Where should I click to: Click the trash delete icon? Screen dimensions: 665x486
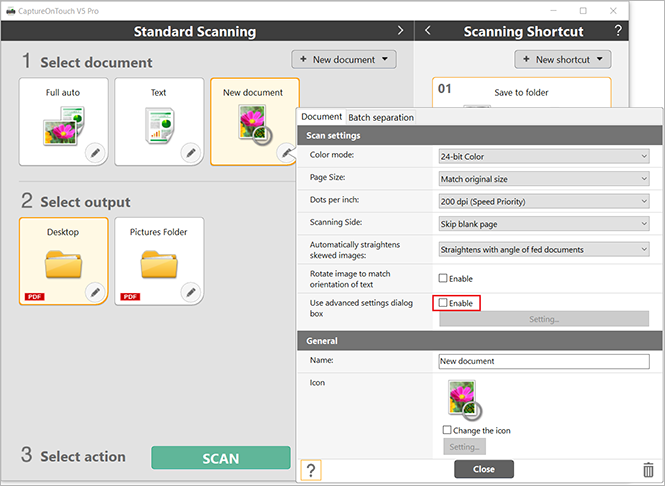tap(648, 469)
